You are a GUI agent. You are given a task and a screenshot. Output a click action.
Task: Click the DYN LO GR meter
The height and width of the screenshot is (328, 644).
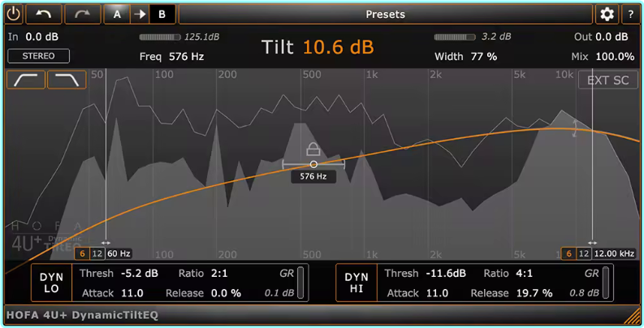[x=300, y=283]
